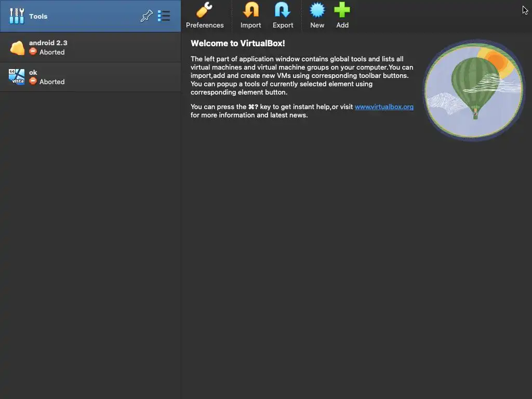Open Preferences with the wrench icon
Screen dimensions: 532x399
[204, 10]
